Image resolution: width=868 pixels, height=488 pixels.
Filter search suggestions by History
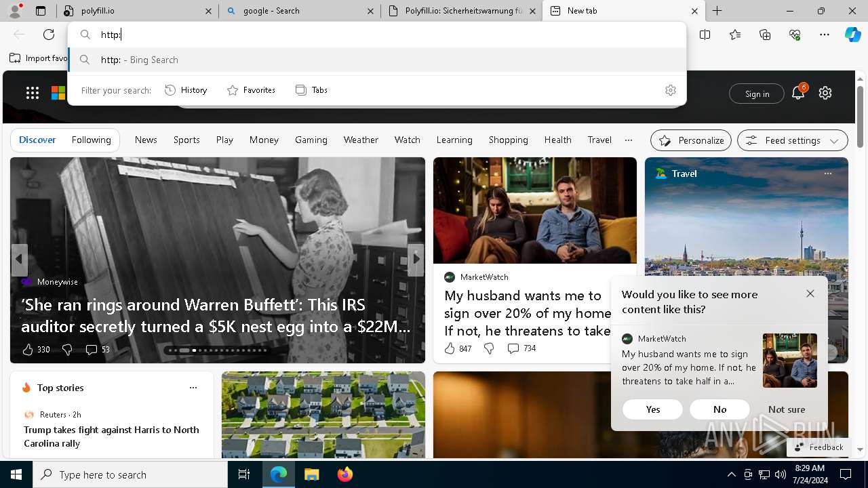(186, 90)
